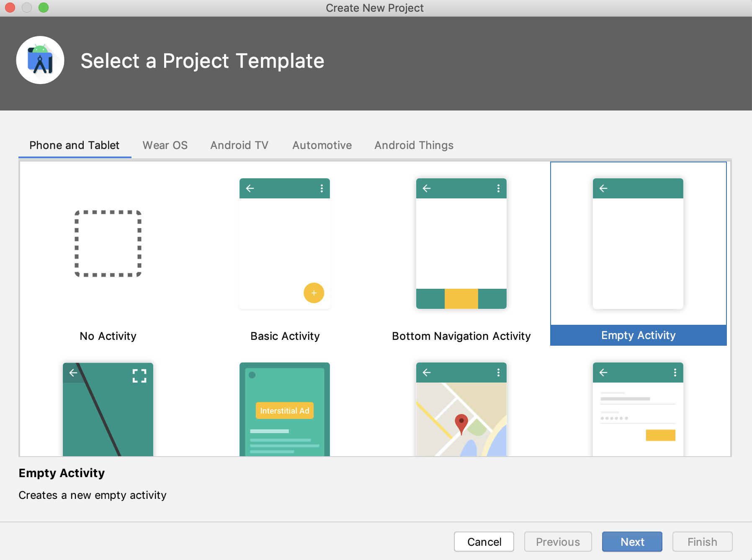Select the Phone and Tablet tab
752x560 pixels.
75,145
